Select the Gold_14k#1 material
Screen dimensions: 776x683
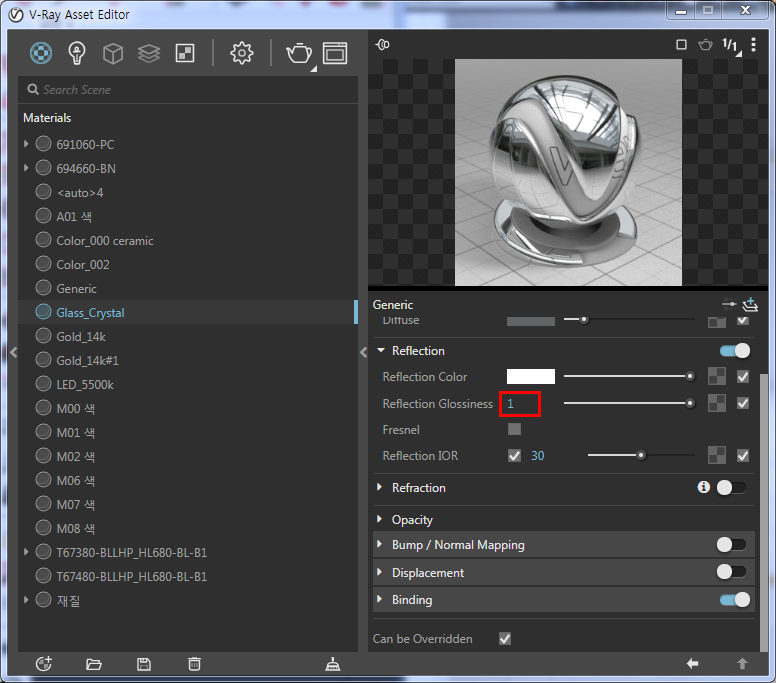pyautogui.click(x=188, y=360)
